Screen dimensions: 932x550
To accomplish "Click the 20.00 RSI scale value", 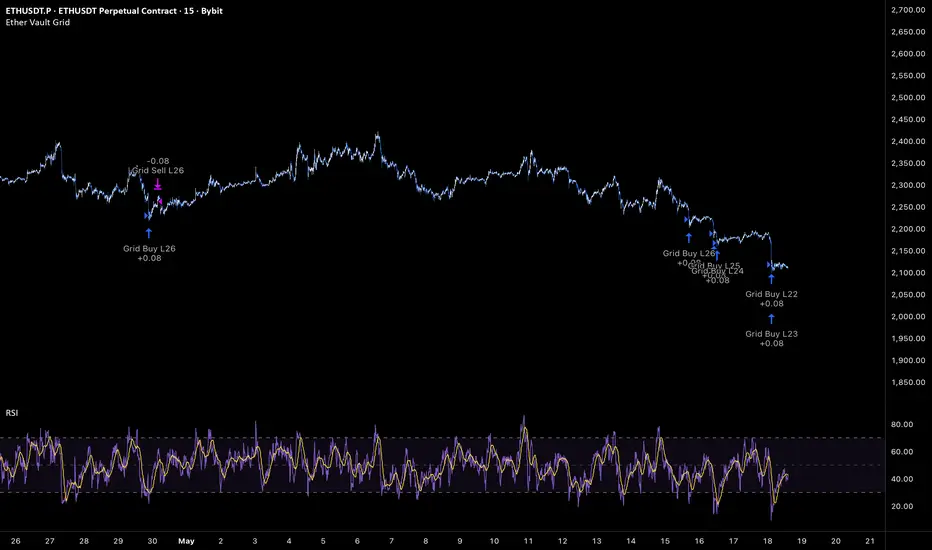I will pos(902,507).
